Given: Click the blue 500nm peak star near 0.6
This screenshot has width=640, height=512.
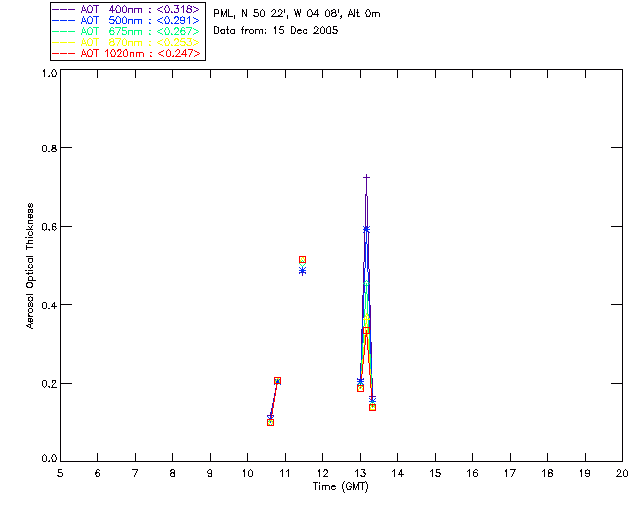Looking at the screenshot, I should (367, 229).
